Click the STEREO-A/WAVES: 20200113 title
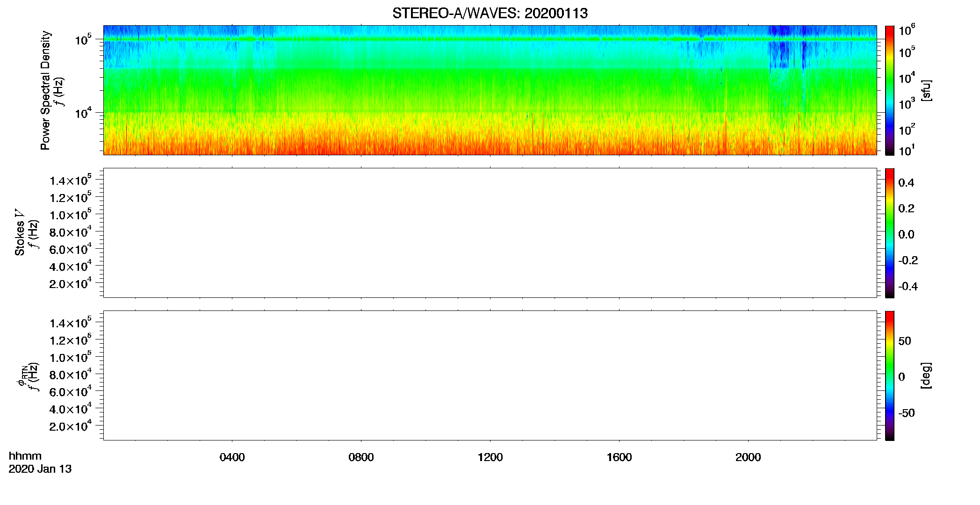Screen dimensions: 980x505 point(490,13)
